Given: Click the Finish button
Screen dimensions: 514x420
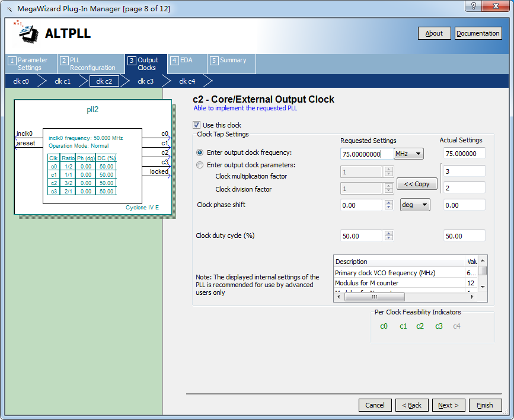Looking at the screenshot, I should coord(485,405).
